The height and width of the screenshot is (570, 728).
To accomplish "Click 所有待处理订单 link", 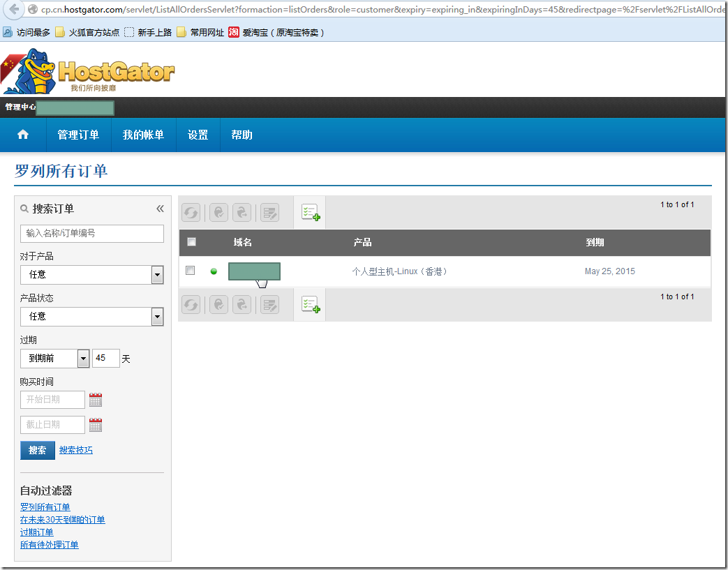I will pyautogui.click(x=50, y=544).
